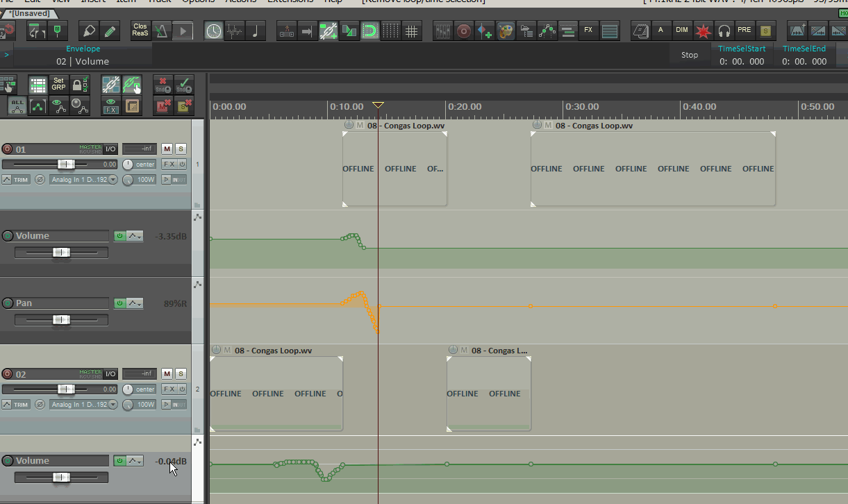Click the envelope points toolbar icon
Screen dimensions: 848x504
click(547, 31)
